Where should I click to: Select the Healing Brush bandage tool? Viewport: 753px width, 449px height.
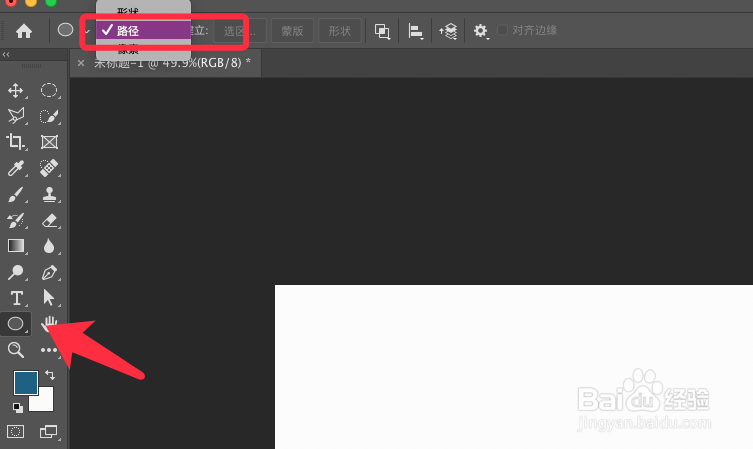[x=49, y=168]
